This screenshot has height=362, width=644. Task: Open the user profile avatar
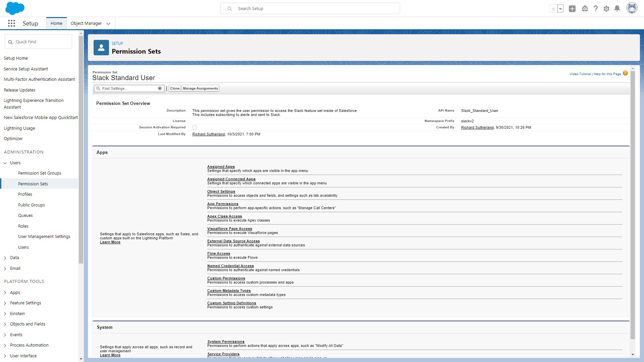click(632, 8)
